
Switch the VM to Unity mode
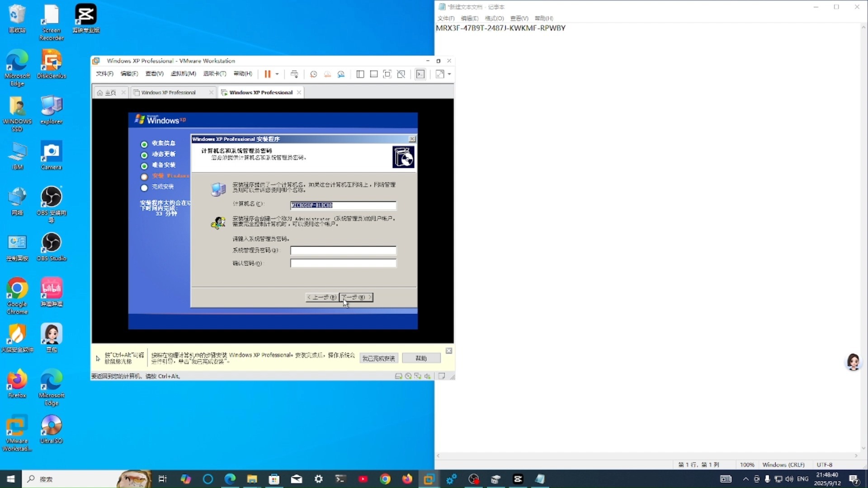401,74
